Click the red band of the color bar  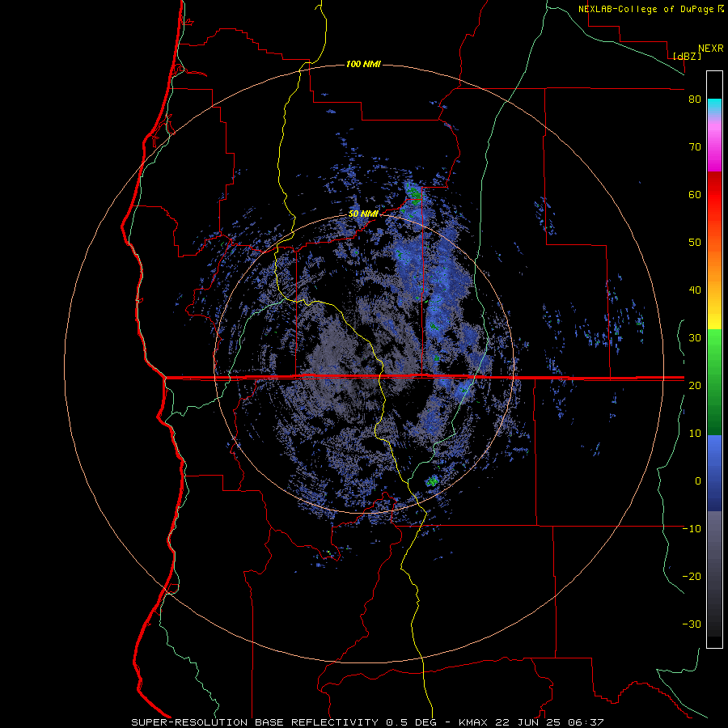pos(714,195)
